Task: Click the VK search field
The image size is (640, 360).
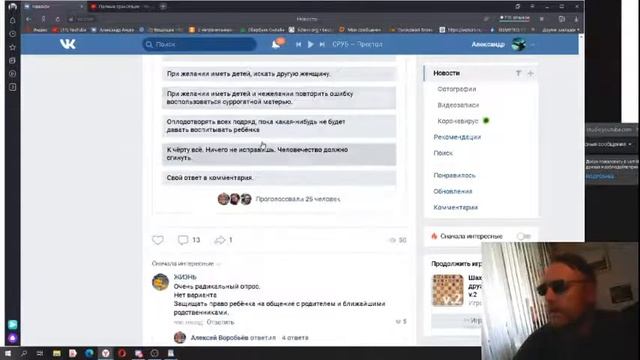Action: pos(200,44)
